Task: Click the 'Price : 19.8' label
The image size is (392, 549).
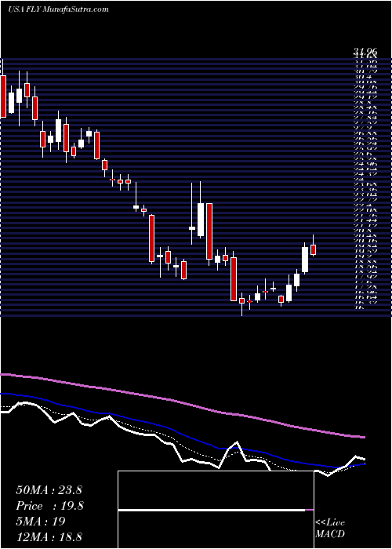Action: tap(49, 506)
